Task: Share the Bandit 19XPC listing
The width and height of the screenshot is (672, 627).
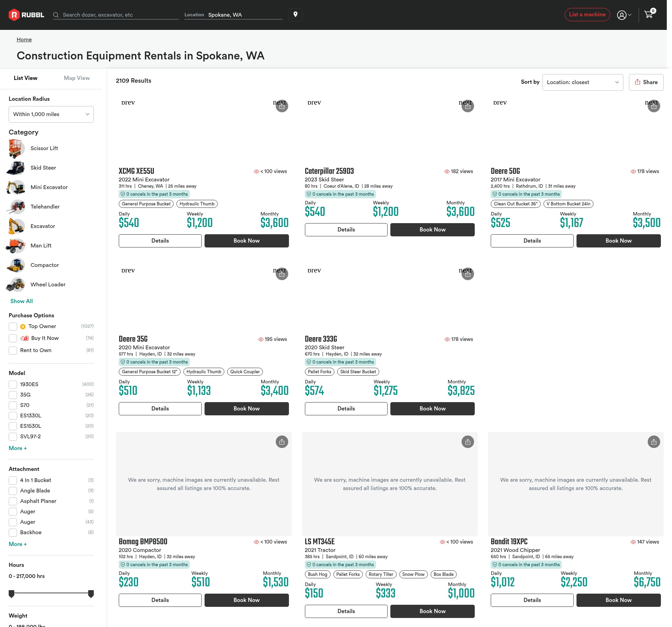Action: tap(654, 442)
